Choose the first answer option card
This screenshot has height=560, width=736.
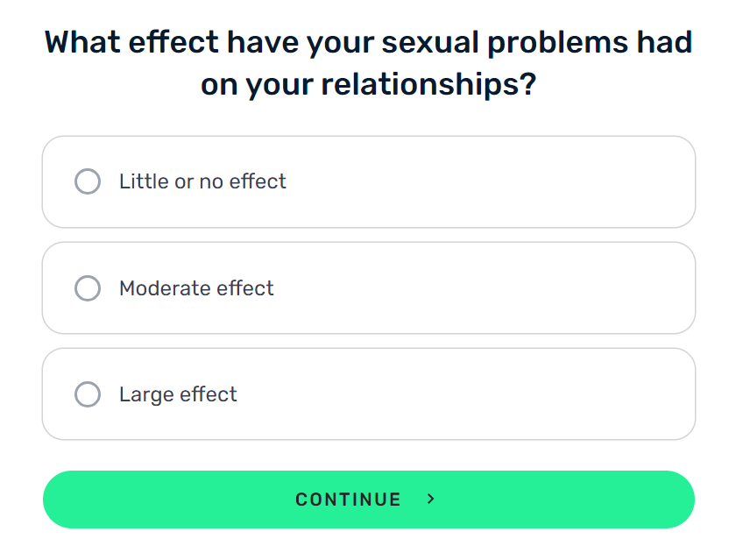(x=369, y=181)
